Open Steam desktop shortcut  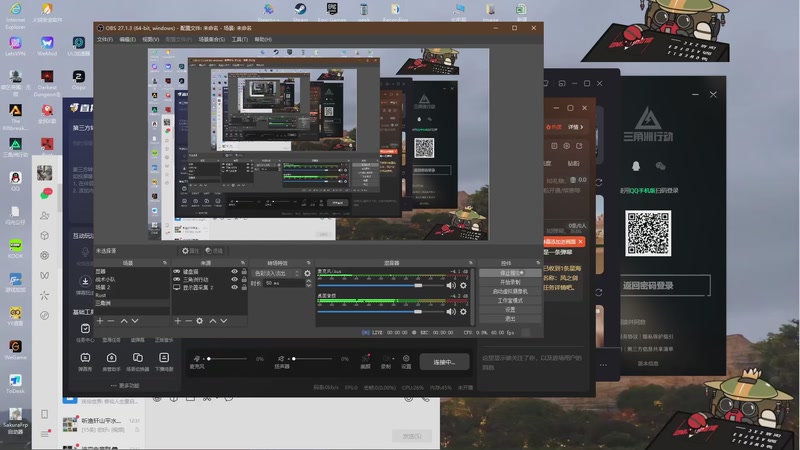point(300,11)
